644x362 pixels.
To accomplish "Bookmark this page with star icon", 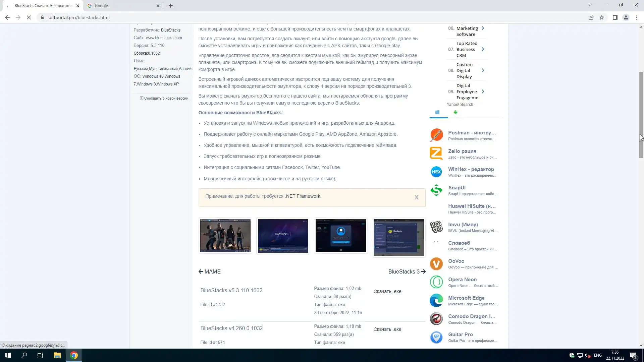I will [x=602, y=17].
